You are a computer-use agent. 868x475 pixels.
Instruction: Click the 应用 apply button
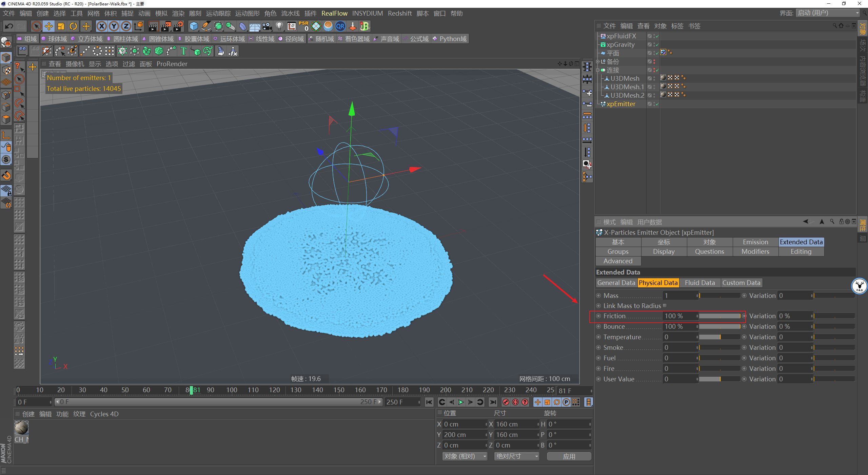pos(569,456)
